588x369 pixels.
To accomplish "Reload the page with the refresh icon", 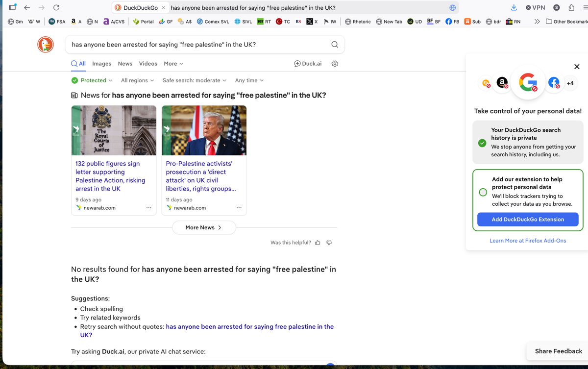I will tap(56, 7).
